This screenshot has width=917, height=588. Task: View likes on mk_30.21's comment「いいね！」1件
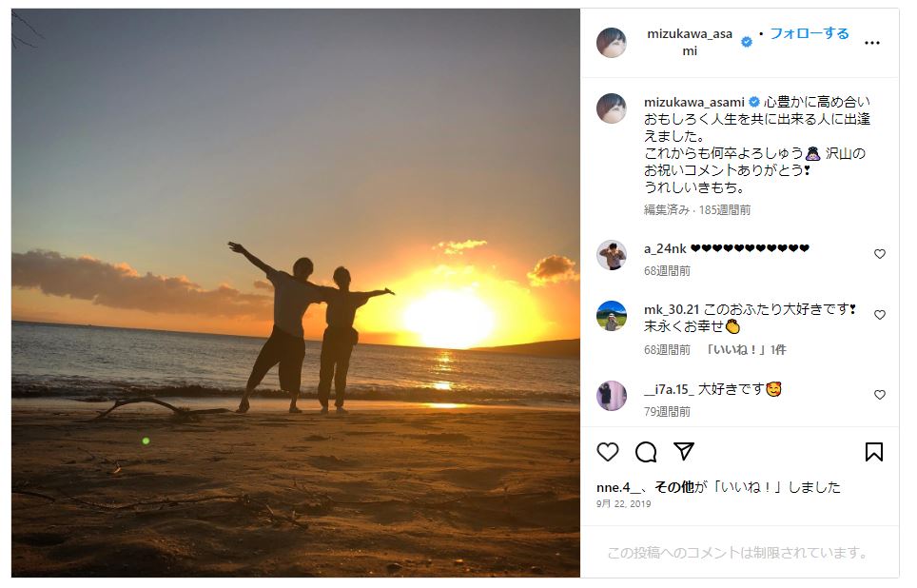(746, 350)
